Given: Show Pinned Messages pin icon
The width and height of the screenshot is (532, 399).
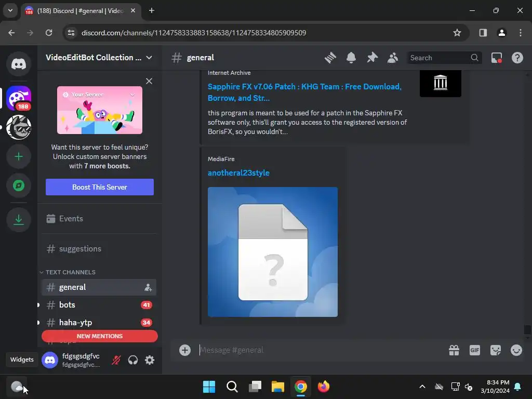Looking at the screenshot, I should 372,58.
